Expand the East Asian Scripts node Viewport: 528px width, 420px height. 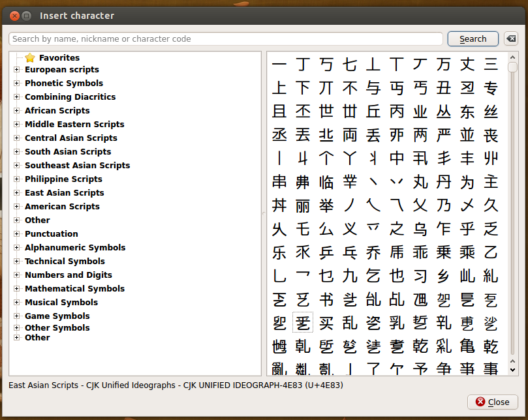[16, 193]
